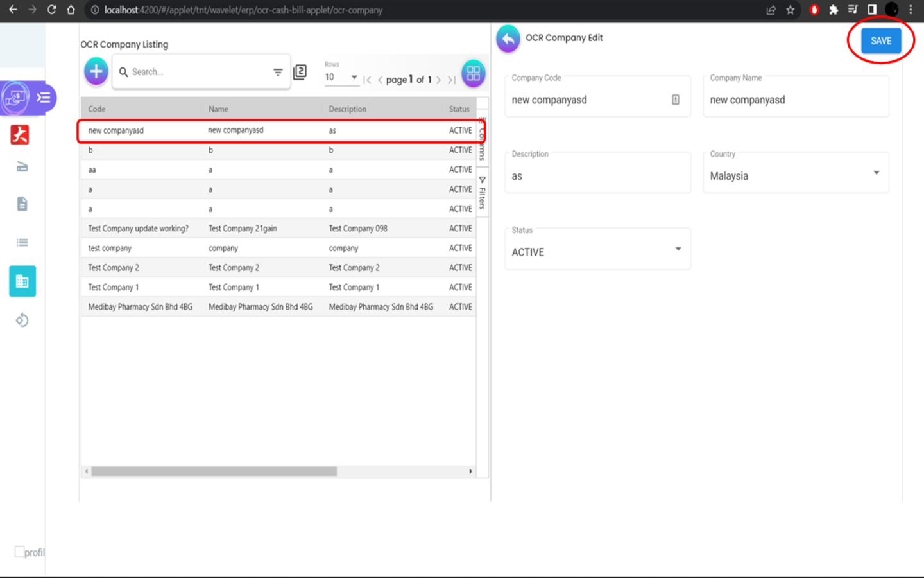The width and height of the screenshot is (924, 578).
Task: Open the document icon in the sidebar
Action: click(x=22, y=204)
